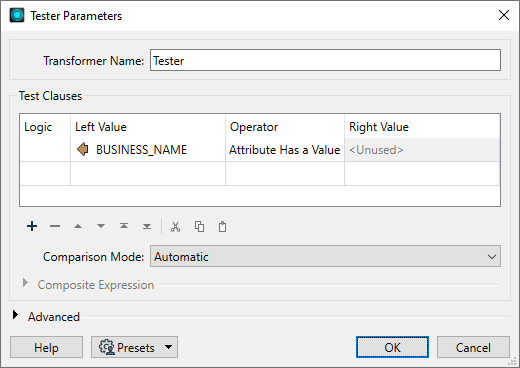This screenshot has height=368, width=520.
Task: Copy the selected test clause
Action: coord(199,226)
